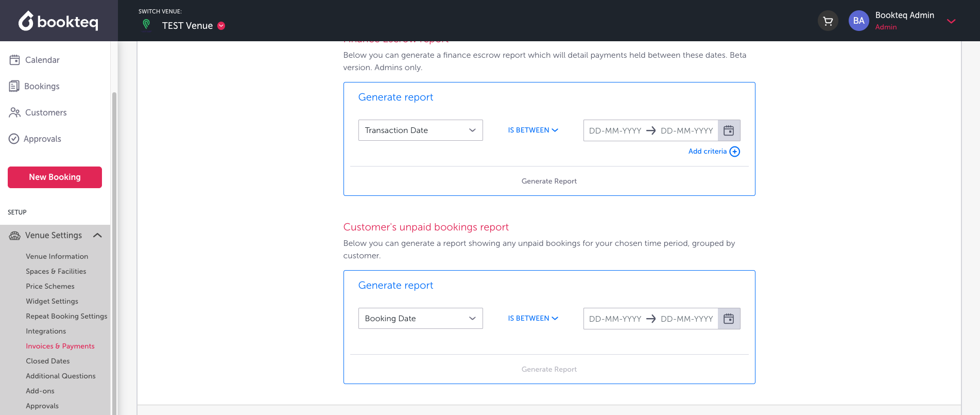Screen dimensions: 980x415
Task: Click the green venue location pin icon
Action: (x=146, y=24)
